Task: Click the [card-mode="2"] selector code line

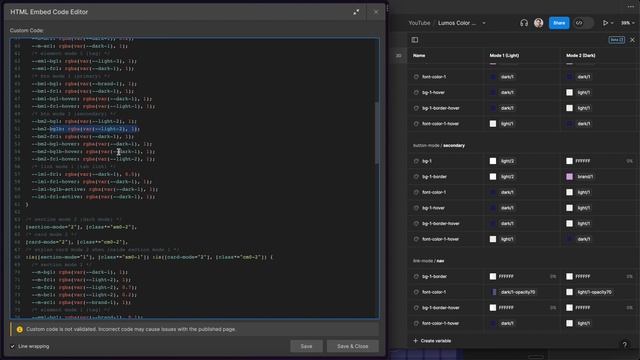Action: [77, 242]
